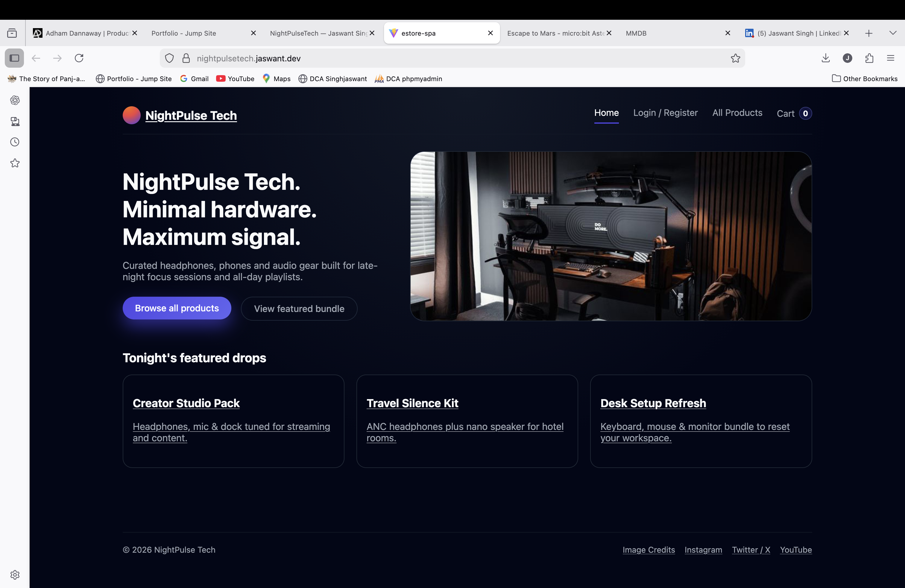Viewport: 905px width, 588px height.
Task: Expand the tab overview chevron
Action: click(893, 33)
